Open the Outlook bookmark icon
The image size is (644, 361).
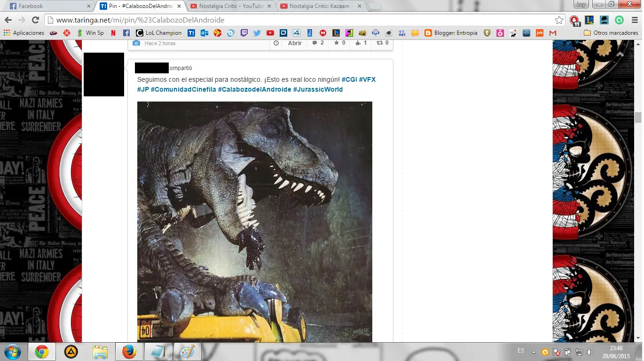[204, 33]
